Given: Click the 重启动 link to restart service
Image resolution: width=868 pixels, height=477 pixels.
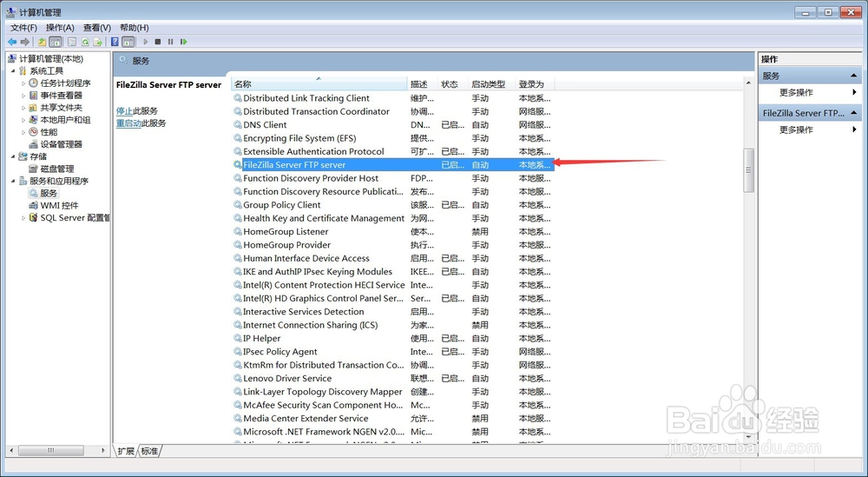Looking at the screenshot, I should pos(128,123).
